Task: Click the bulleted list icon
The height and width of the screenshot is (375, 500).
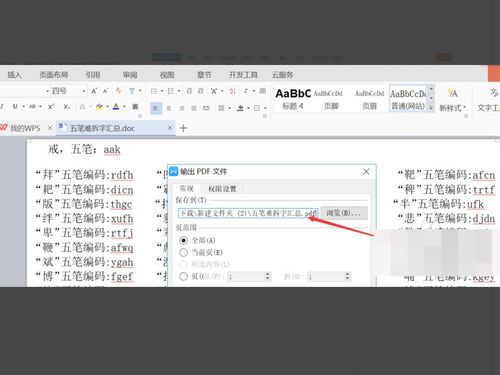Action: tap(154, 91)
